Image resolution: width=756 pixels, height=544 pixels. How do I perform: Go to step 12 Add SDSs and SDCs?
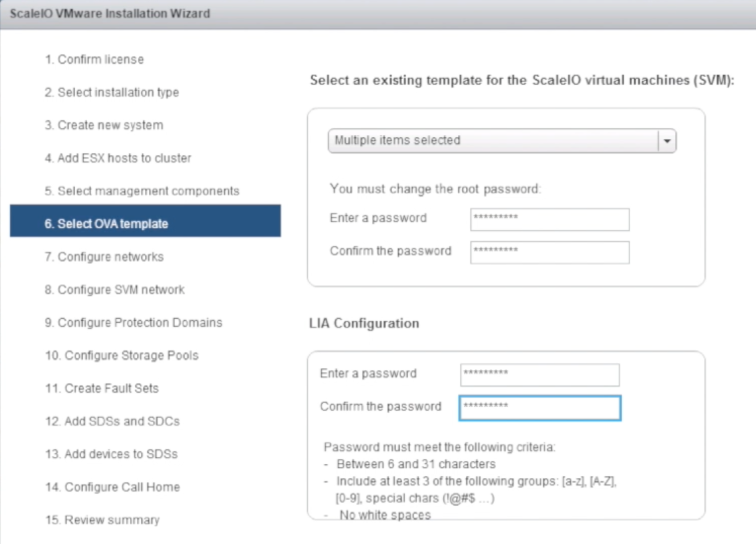click(113, 421)
